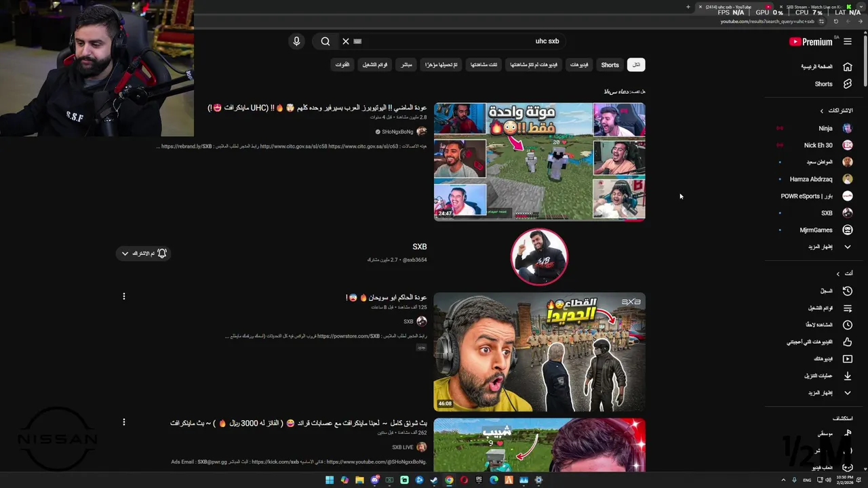
Task: Open Discord icon on the taskbar
Action: pos(374,480)
